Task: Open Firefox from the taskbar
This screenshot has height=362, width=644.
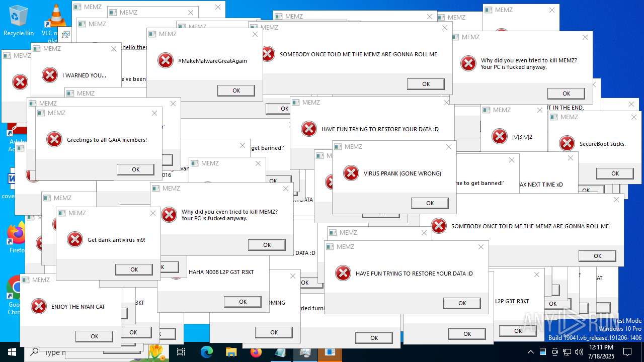Action: point(256,352)
